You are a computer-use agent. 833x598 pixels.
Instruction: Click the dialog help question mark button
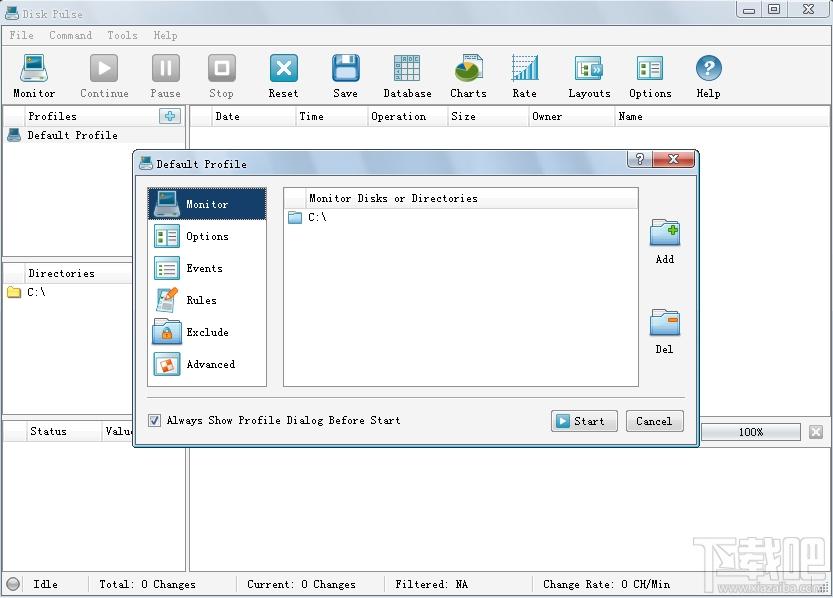pyautogui.click(x=640, y=159)
